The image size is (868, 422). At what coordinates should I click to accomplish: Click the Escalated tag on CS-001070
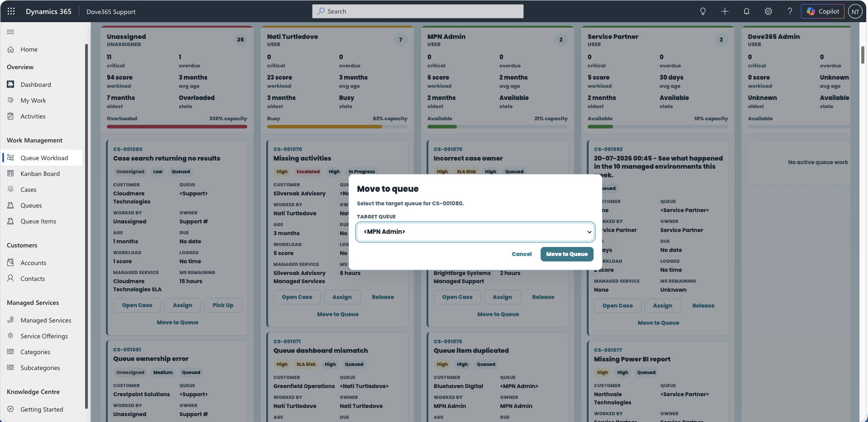click(308, 172)
